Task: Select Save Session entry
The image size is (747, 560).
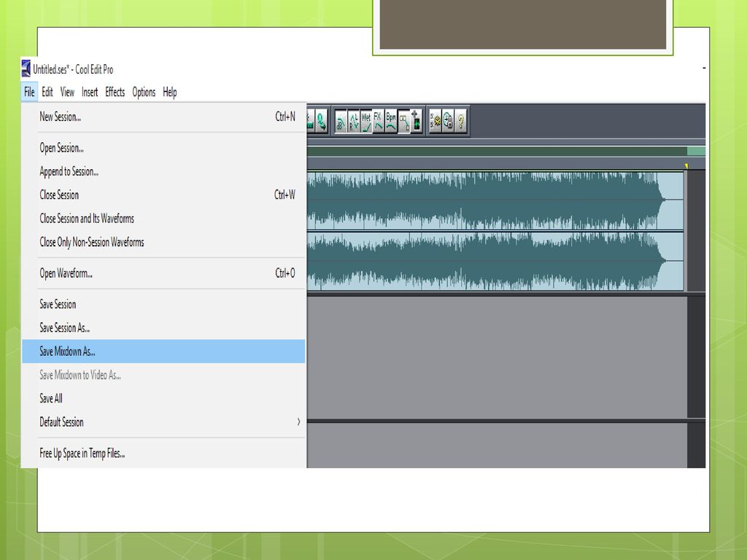Action: pyautogui.click(x=163, y=304)
